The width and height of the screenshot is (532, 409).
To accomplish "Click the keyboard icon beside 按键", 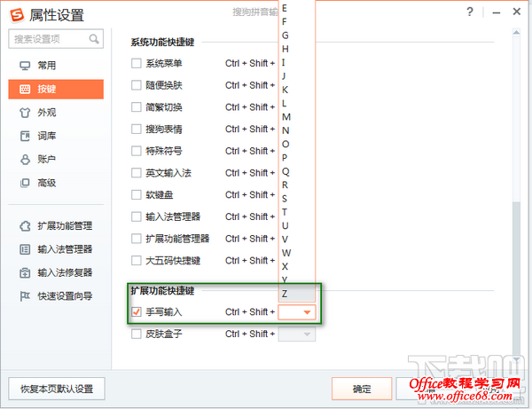I will tap(25, 90).
